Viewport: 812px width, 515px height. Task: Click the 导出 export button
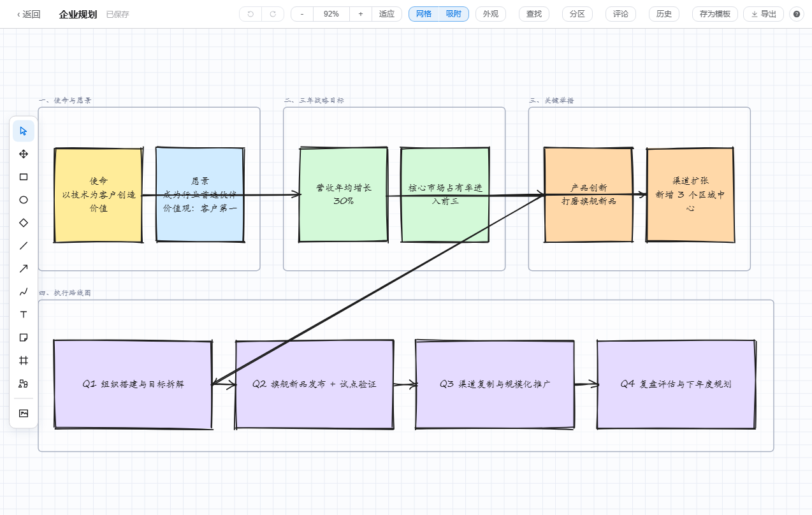(764, 14)
